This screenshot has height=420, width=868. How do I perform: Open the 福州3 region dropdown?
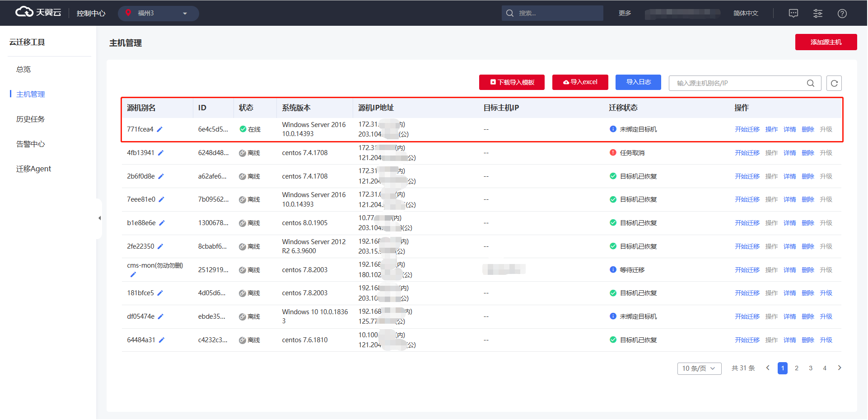[x=159, y=13]
